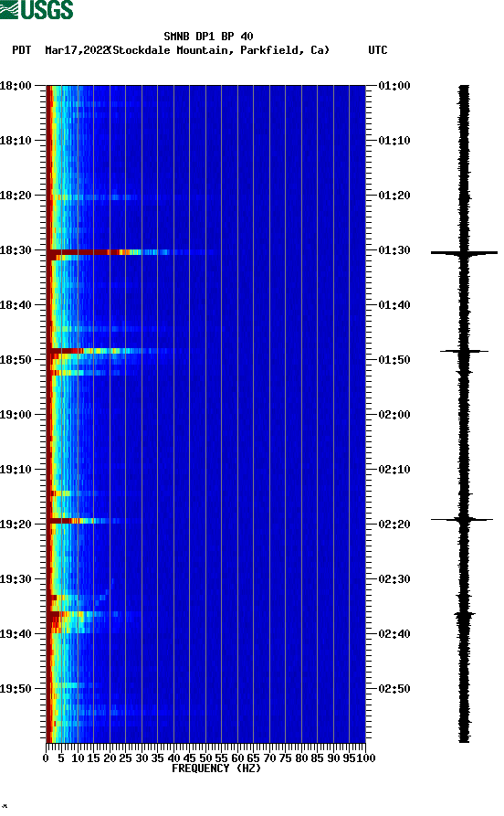Image resolution: width=504 pixels, height=816 pixels.
Task: Click the 01:50 UTC time label
Action: coord(394,360)
